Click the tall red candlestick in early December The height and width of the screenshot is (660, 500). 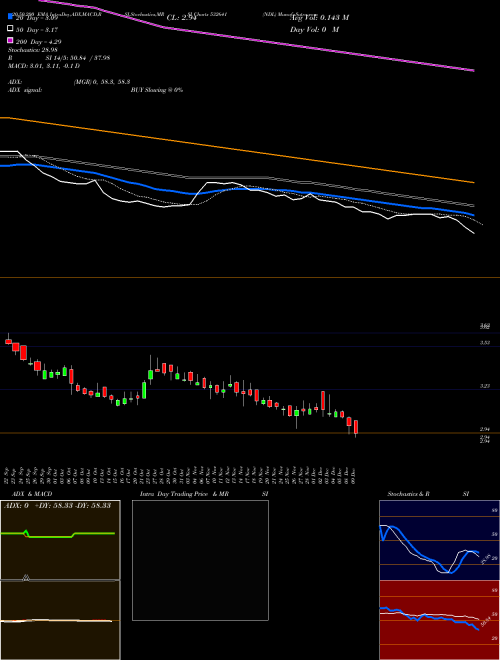tap(323, 400)
